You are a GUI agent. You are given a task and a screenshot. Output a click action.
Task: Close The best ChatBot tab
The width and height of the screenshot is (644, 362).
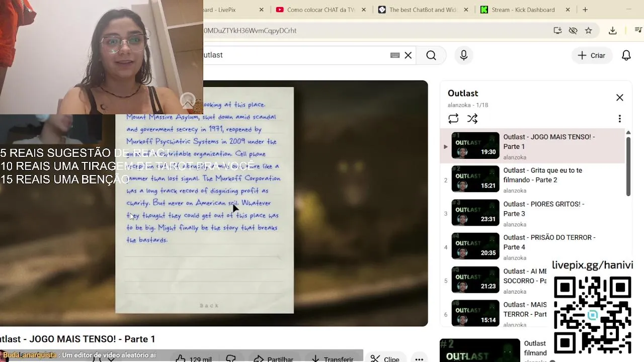(466, 10)
